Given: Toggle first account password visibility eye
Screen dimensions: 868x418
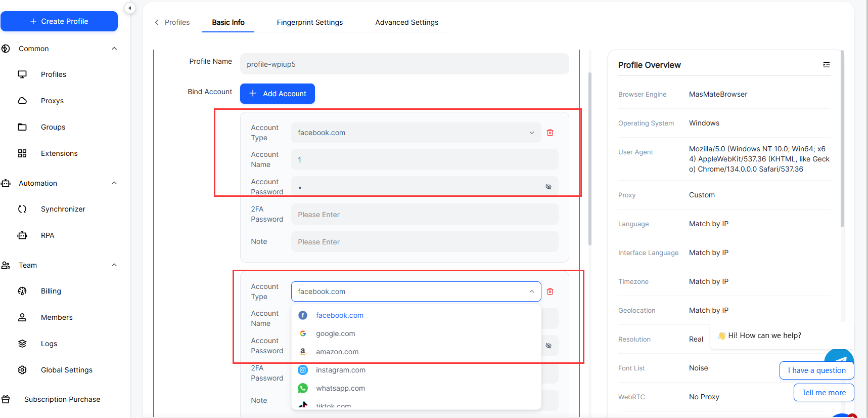Looking at the screenshot, I should coord(549,187).
